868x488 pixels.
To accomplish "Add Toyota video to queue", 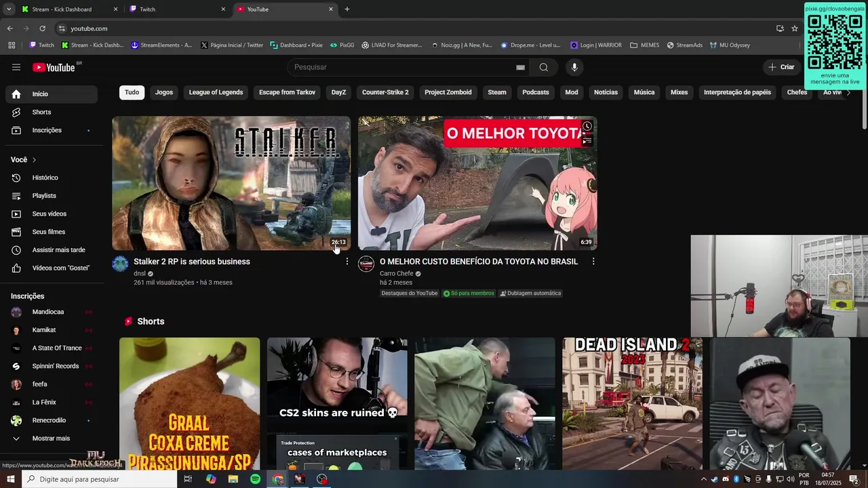I will tap(587, 141).
